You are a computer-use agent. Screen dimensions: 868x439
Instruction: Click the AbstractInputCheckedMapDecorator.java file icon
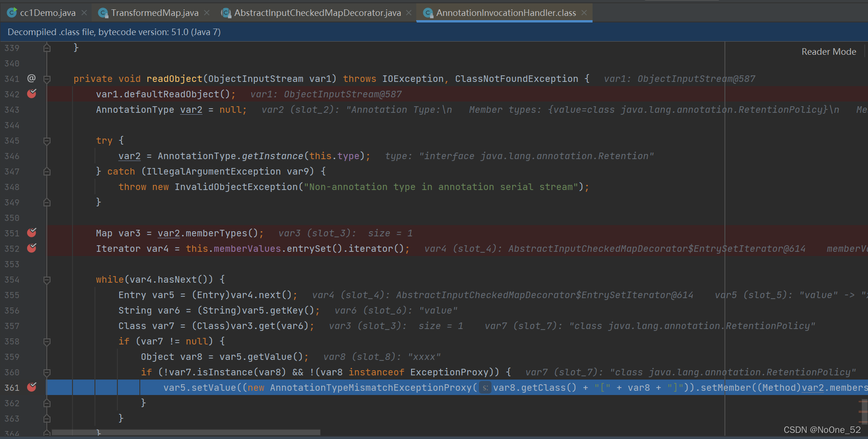[226, 13]
